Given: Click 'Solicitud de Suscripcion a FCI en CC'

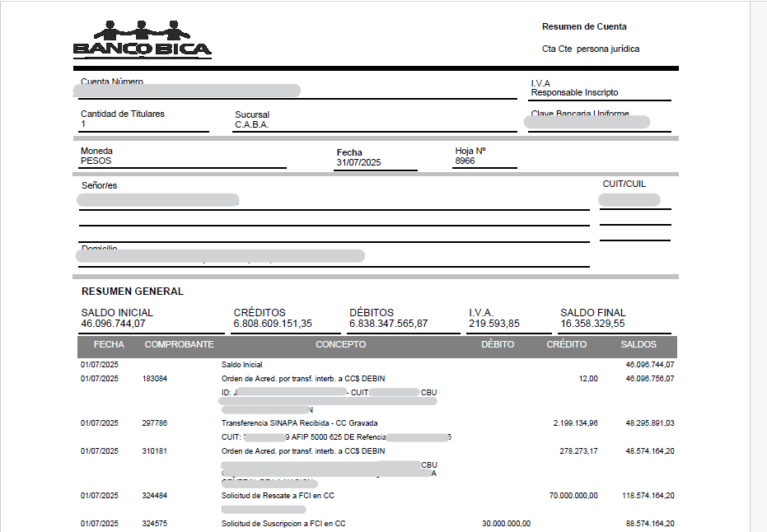Looking at the screenshot, I should coord(283,524).
